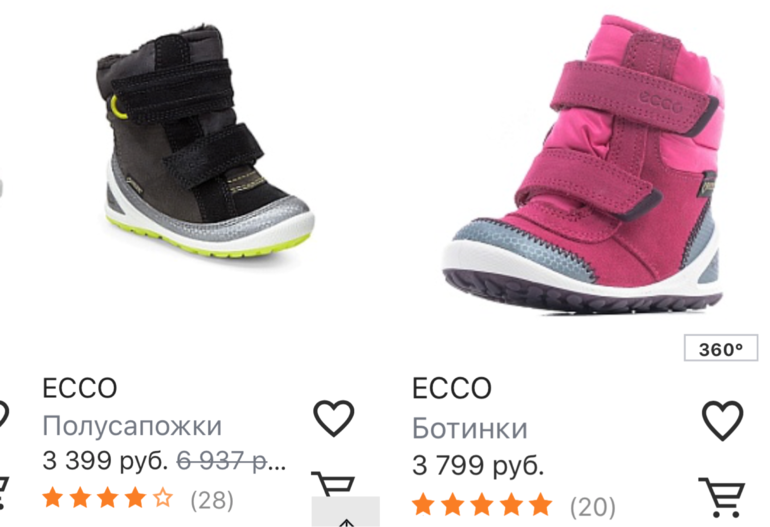Screen dimensions: 770x527
Task: Click the 3 799 руб. price
Action: coord(478,465)
